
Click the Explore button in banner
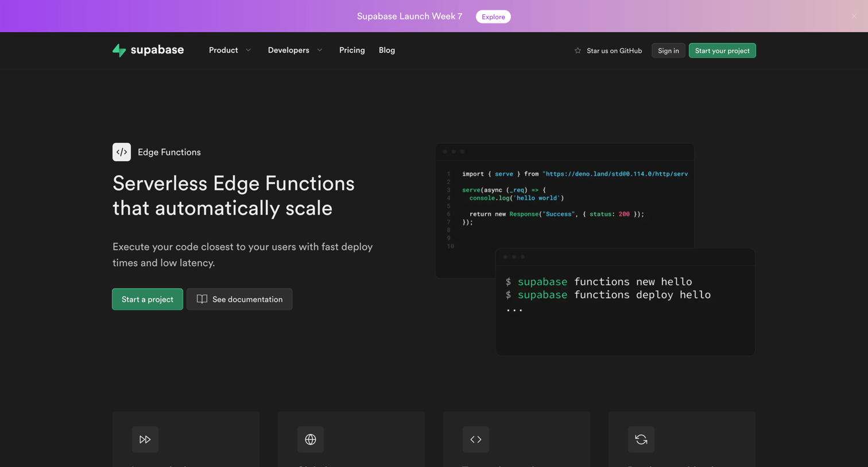tap(493, 17)
